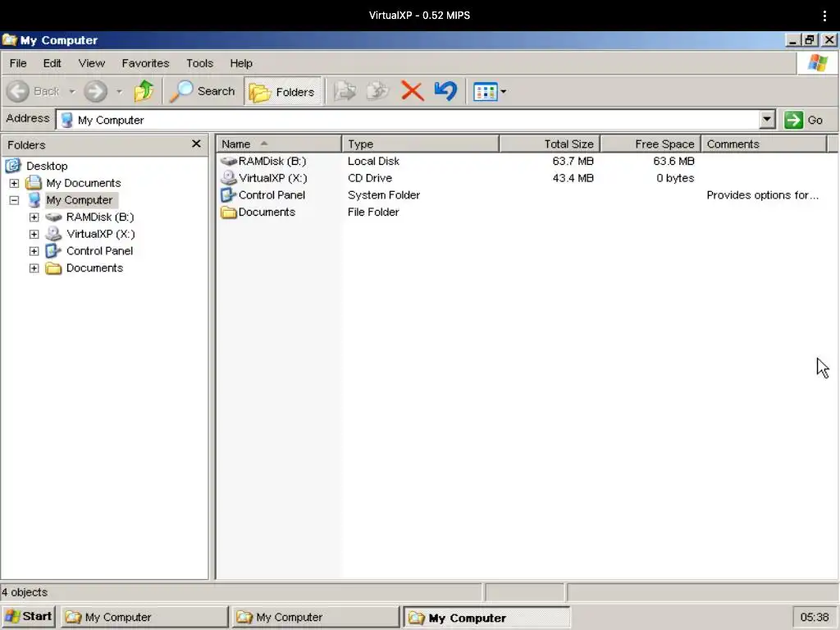Click the taskbar clock showing 05:38
840x630 pixels.
click(815, 617)
